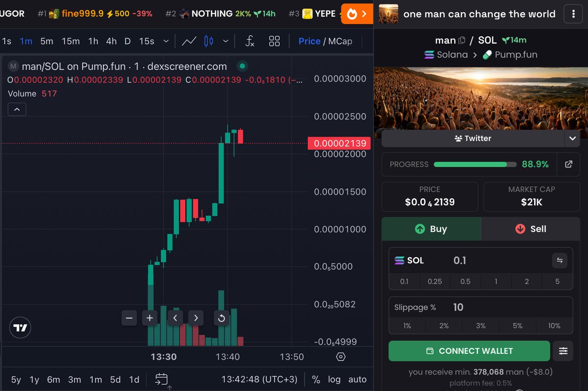Click the TradingView logo on chart
Screen dimensions: 588x391
20,328
